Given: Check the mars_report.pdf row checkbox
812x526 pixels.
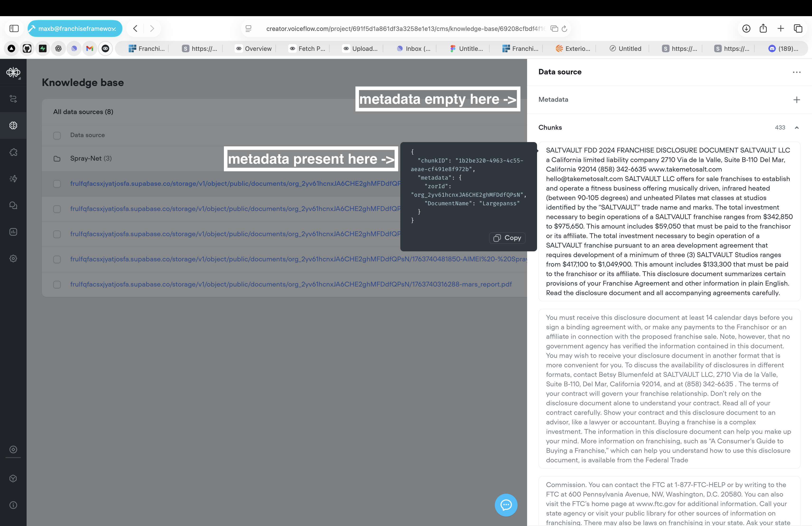Looking at the screenshot, I should [x=57, y=285].
